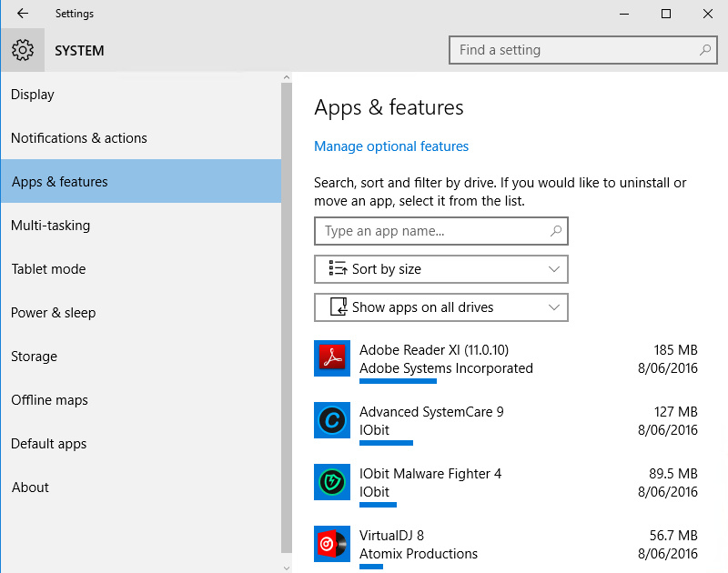728x573 pixels.
Task: Open settings home via the gear icon
Action: [23, 50]
